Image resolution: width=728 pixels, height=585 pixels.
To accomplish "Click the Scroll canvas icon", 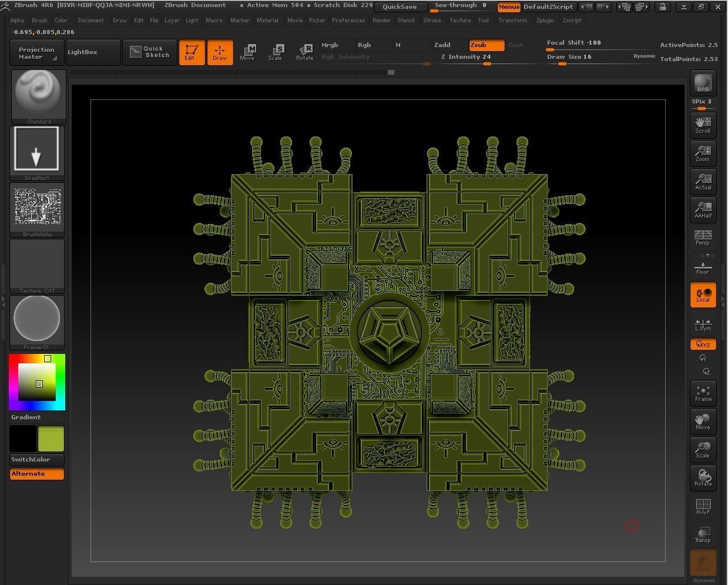I will pyautogui.click(x=703, y=125).
